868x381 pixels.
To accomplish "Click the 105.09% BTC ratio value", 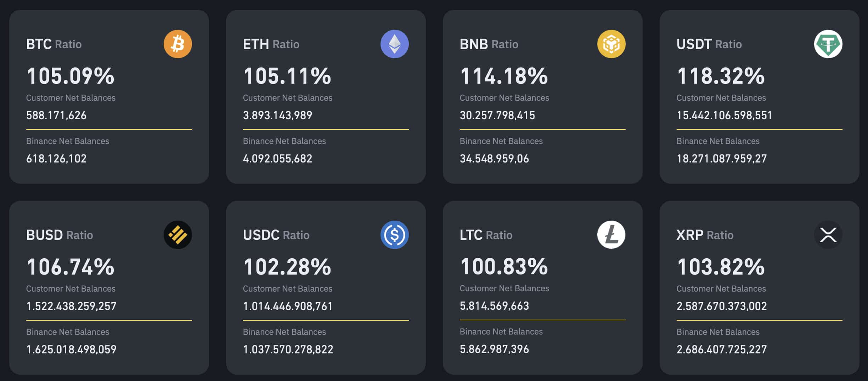I will pos(70,75).
